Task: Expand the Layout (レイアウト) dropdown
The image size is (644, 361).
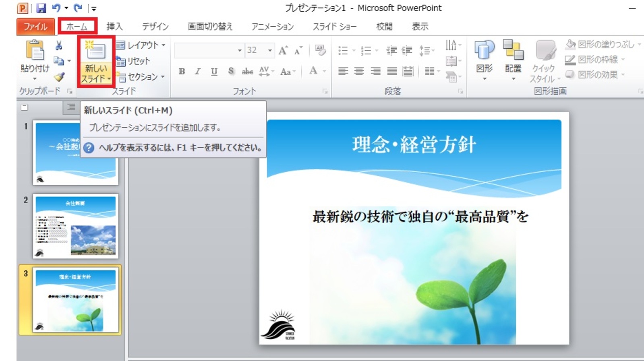Action: [x=141, y=45]
